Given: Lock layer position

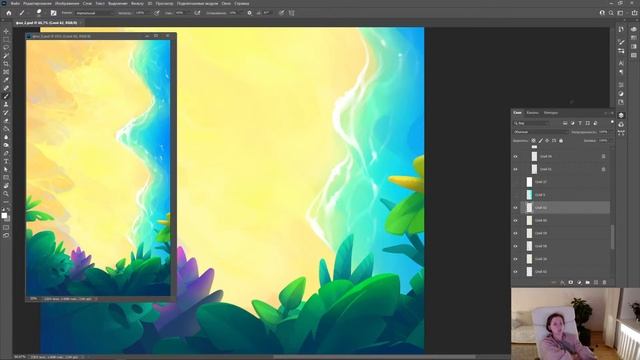Looking at the screenshot, I should pos(547,140).
